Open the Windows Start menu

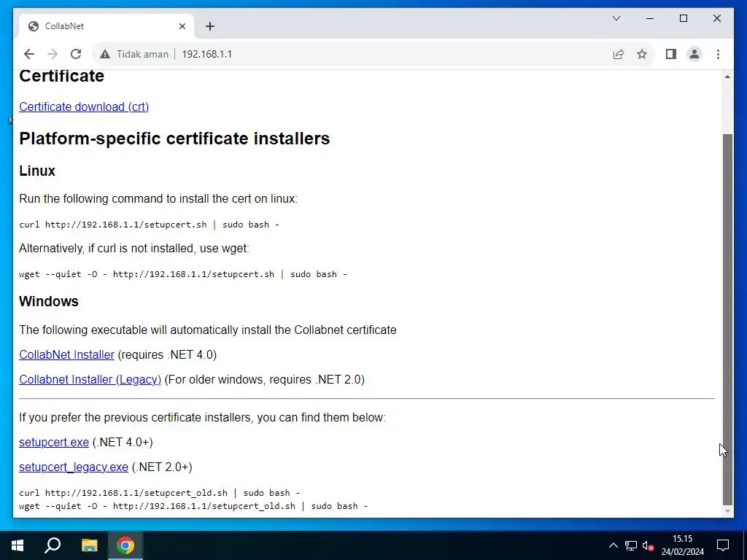click(x=18, y=545)
